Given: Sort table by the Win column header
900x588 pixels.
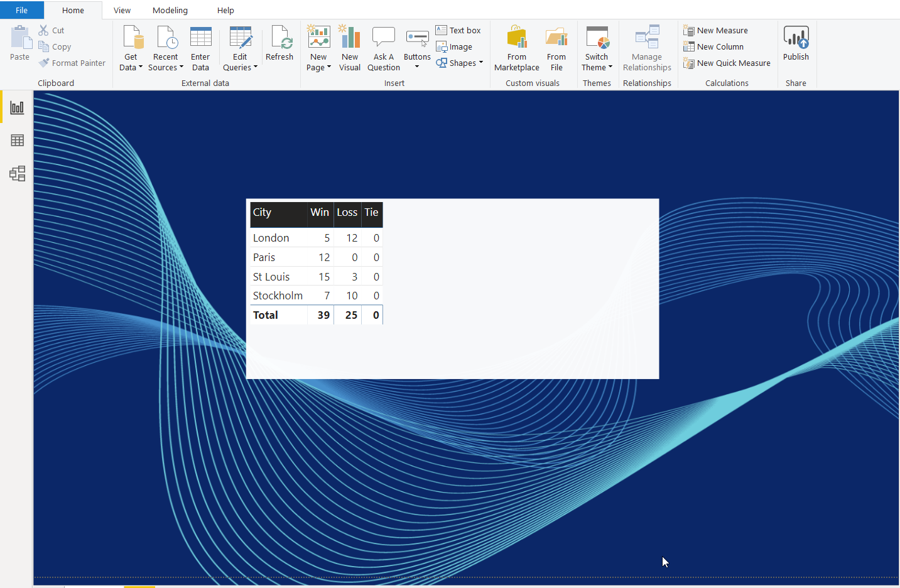Looking at the screenshot, I should click(320, 213).
